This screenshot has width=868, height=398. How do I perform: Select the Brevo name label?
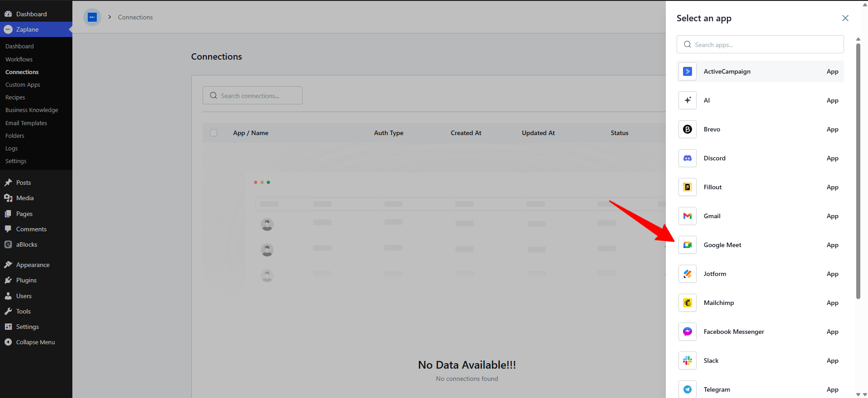tap(712, 129)
